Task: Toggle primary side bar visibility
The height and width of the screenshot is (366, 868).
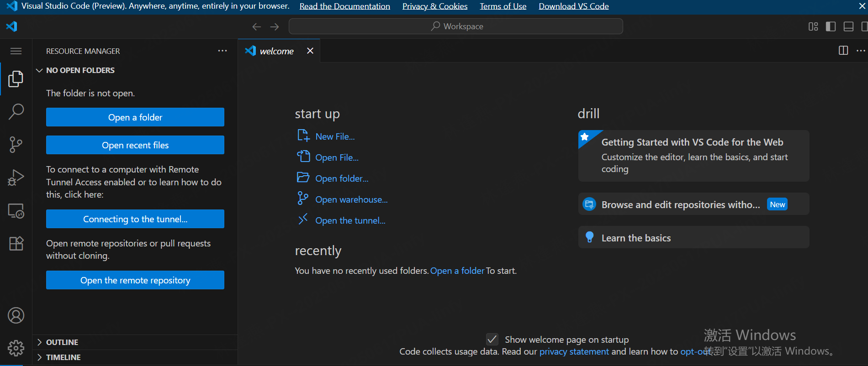Action: tap(831, 26)
